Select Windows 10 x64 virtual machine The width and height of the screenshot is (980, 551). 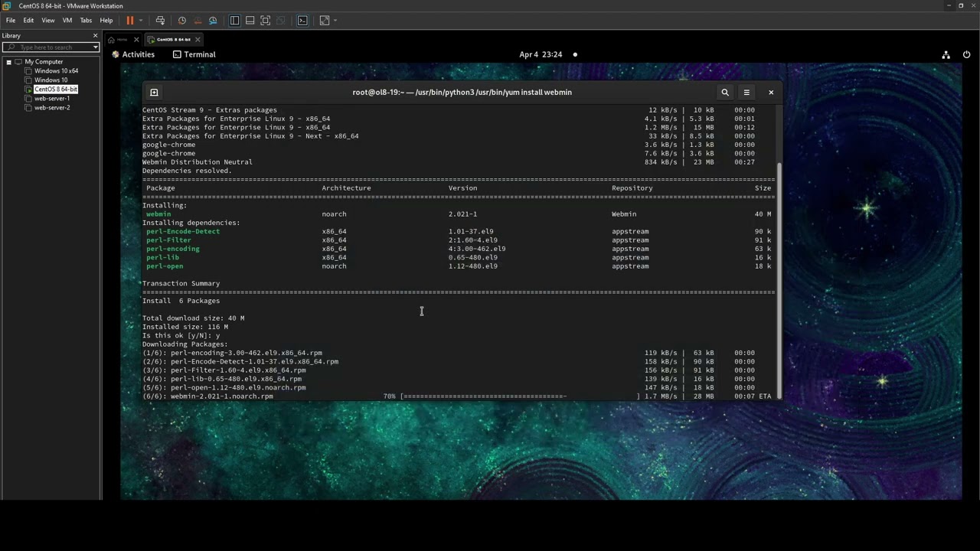[56, 71]
